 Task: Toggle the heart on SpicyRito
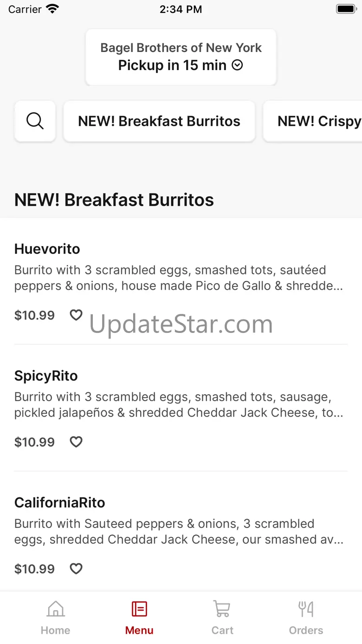(76, 442)
